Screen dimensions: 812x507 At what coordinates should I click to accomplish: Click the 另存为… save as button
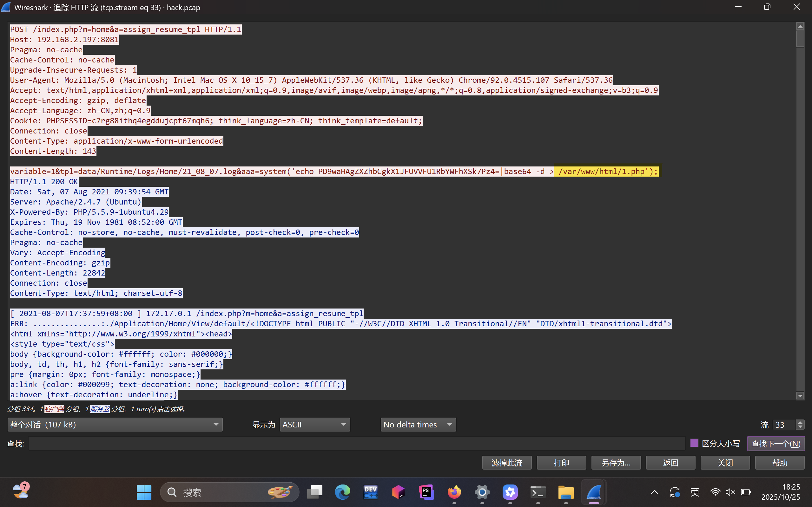[616, 463]
